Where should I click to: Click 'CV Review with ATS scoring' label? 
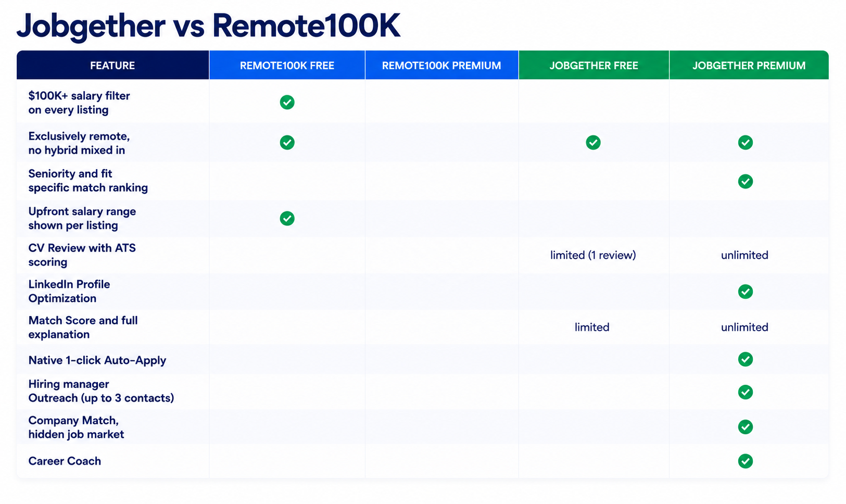pos(82,255)
